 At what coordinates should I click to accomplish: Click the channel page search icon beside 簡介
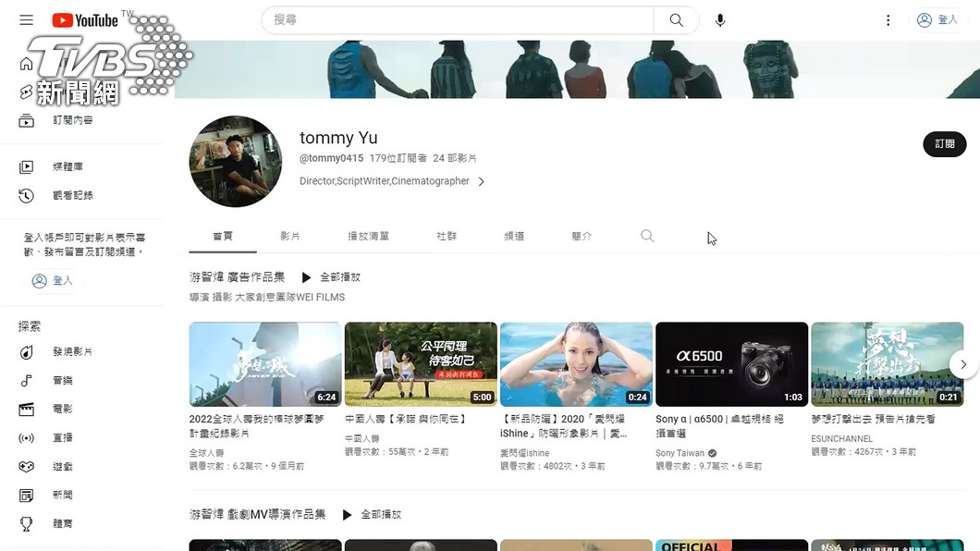pyautogui.click(x=647, y=236)
